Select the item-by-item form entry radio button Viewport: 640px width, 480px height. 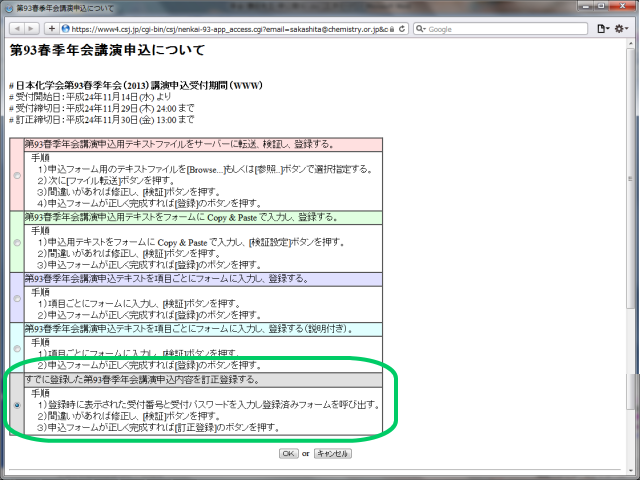point(17,298)
